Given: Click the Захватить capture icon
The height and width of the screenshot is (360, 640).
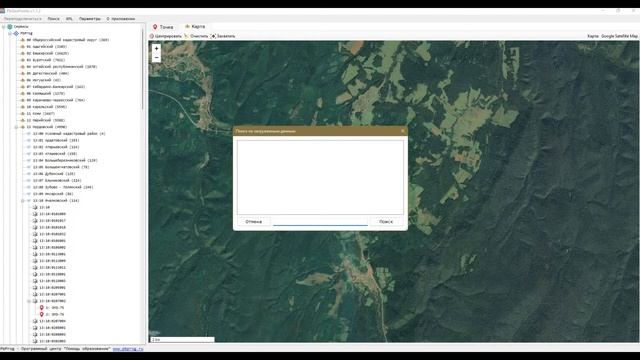Looking at the screenshot, I should pos(213,36).
